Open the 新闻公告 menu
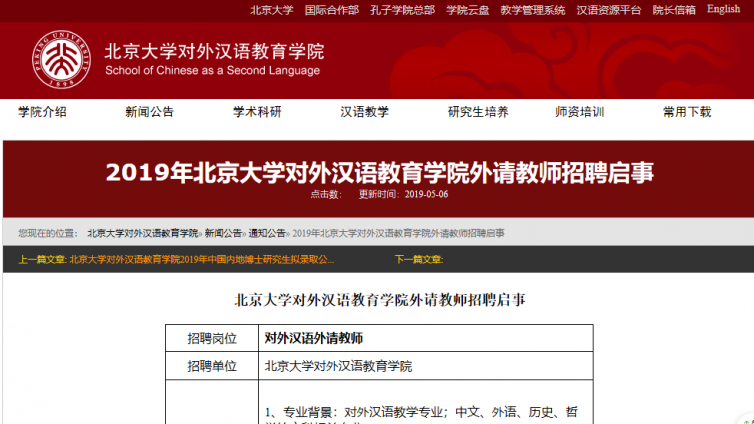Screen dimensions: 754x424 point(150,112)
